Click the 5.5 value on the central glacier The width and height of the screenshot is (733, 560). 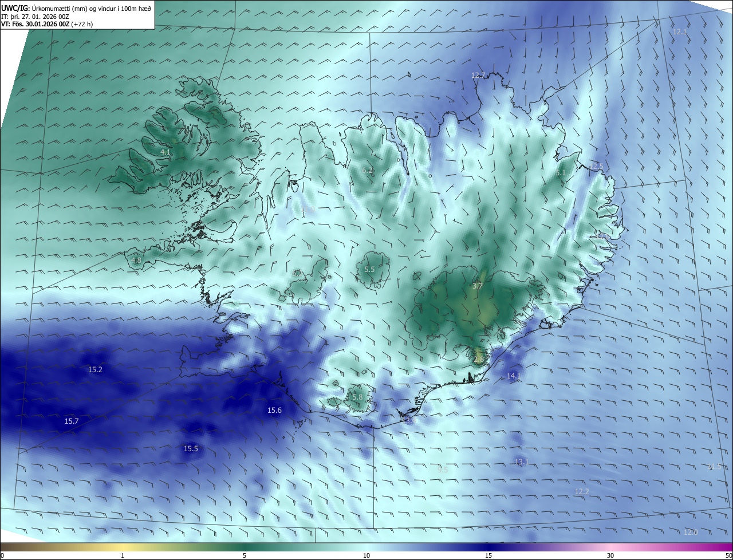369,269
